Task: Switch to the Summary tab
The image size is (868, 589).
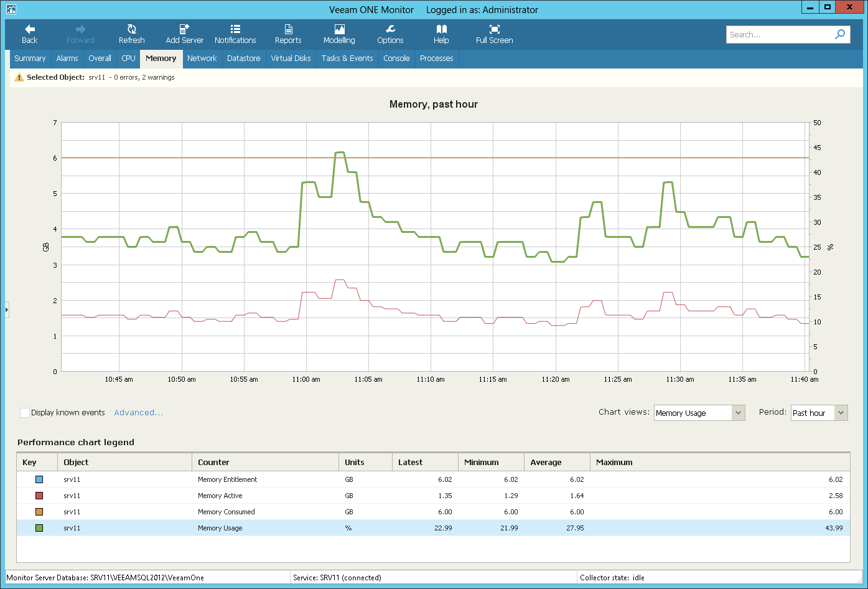Action: click(x=30, y=59)
